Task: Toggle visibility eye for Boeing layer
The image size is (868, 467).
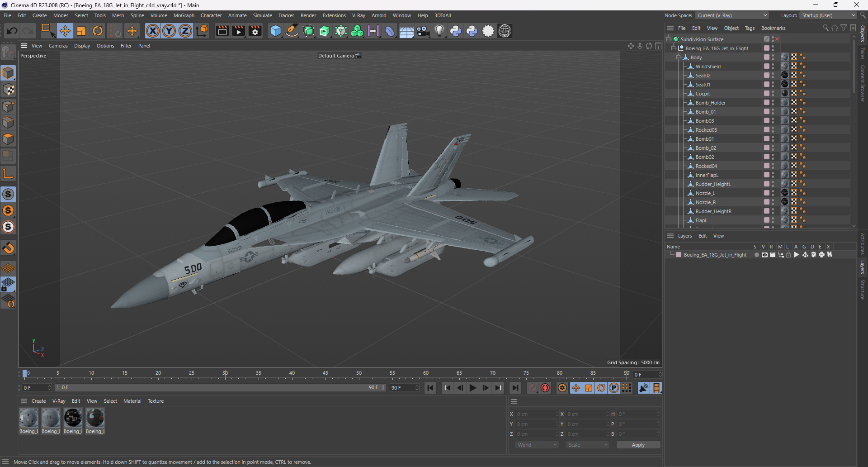Action: pos(764,255)
